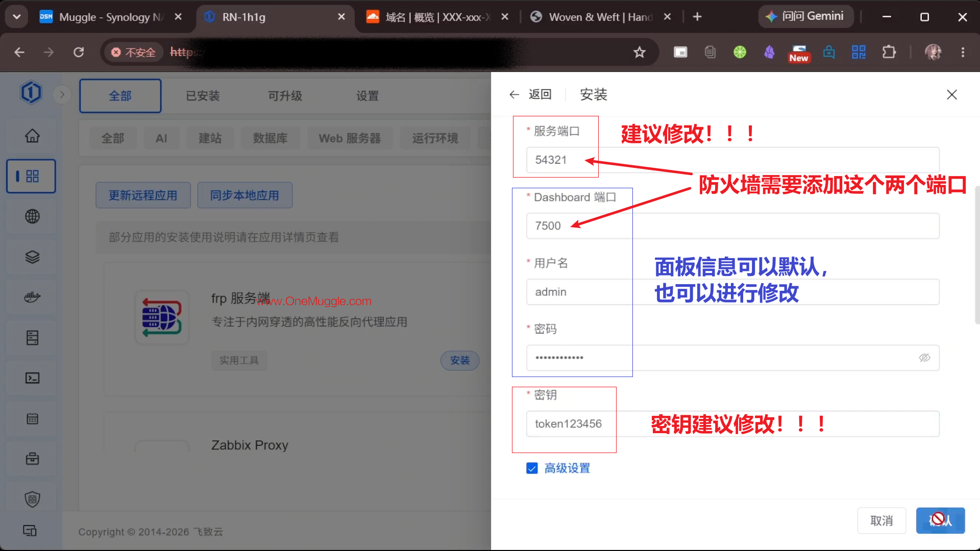This screenshot has width=980, height=551.
Task: Switch to the 可升级 tab
Action: [285, 96]
